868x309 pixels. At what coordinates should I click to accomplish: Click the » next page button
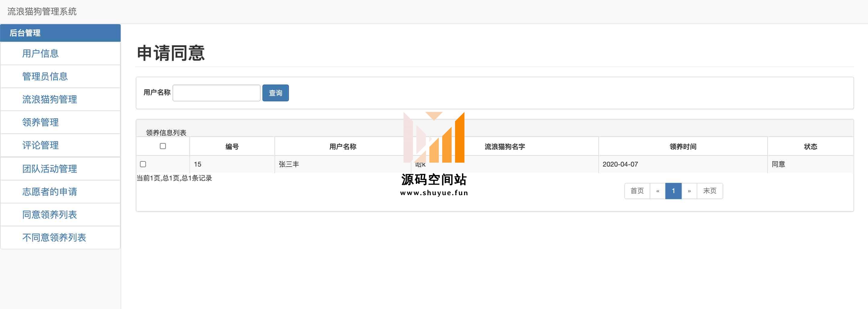(689, 191)
